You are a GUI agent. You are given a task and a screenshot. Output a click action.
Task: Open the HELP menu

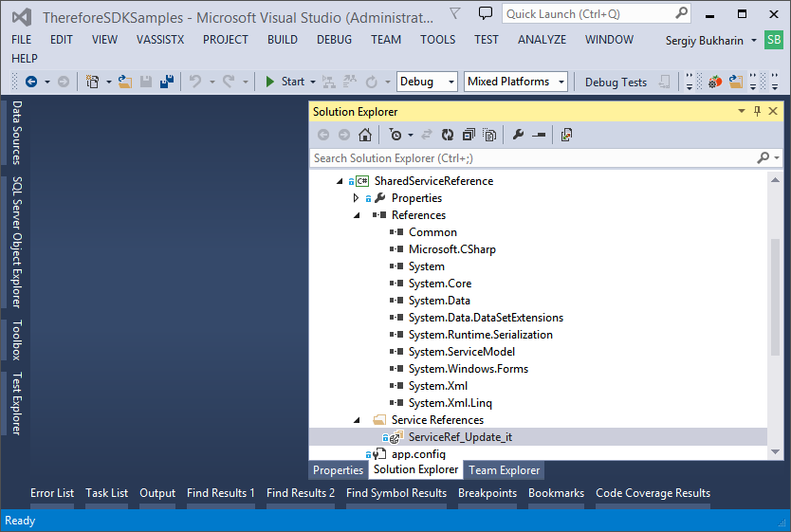25,59
